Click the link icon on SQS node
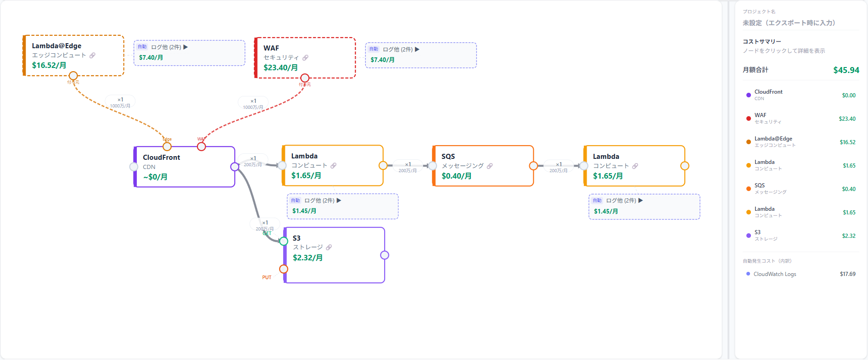Viewport: 868px width, 360px height. tap(490, 166)
